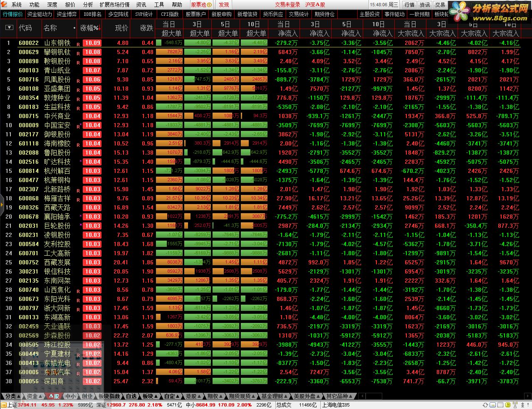The height and width of the screenshot is (409, 532).
Task: Open the 帮助 menu
Action: point(177,5)
